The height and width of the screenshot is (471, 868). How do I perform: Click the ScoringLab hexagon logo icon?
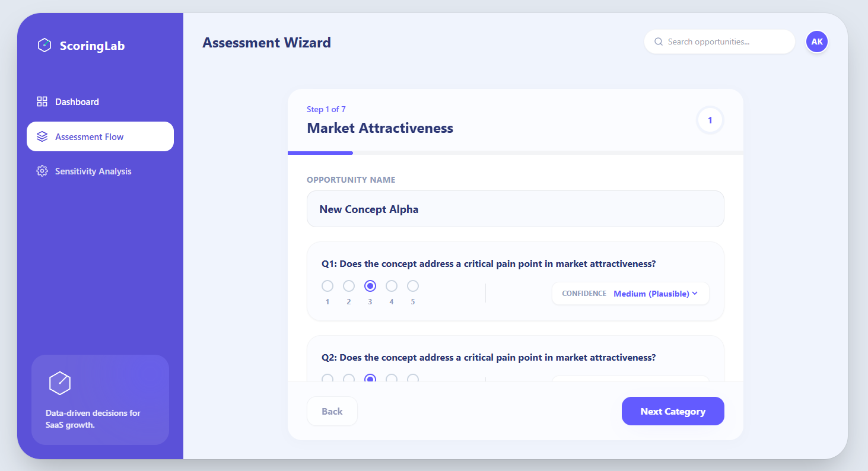pos(44,46)
